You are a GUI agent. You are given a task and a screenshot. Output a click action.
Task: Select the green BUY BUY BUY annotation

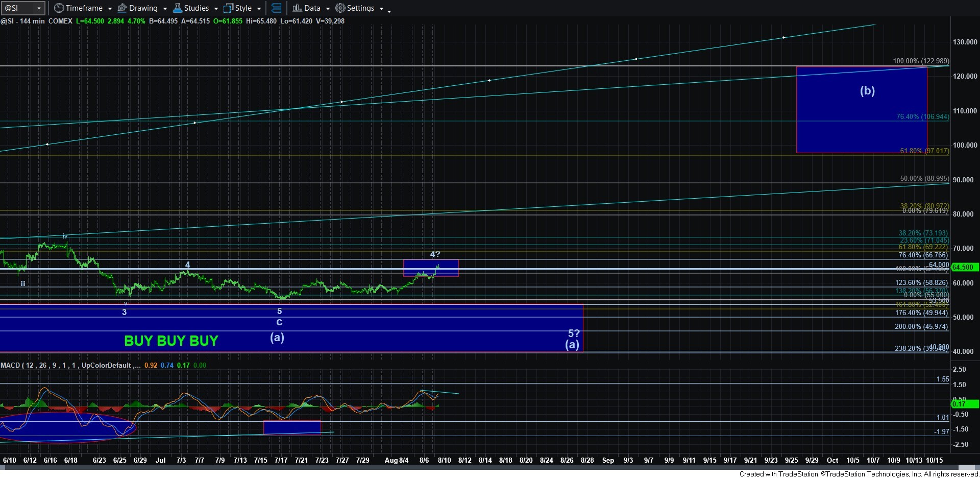tap(171, 341)
